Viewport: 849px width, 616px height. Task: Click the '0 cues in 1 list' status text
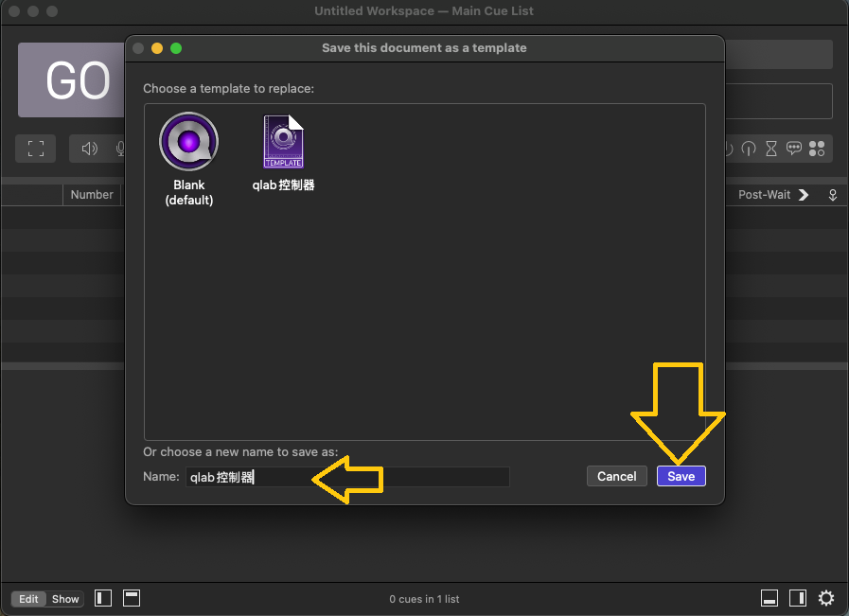424,599
